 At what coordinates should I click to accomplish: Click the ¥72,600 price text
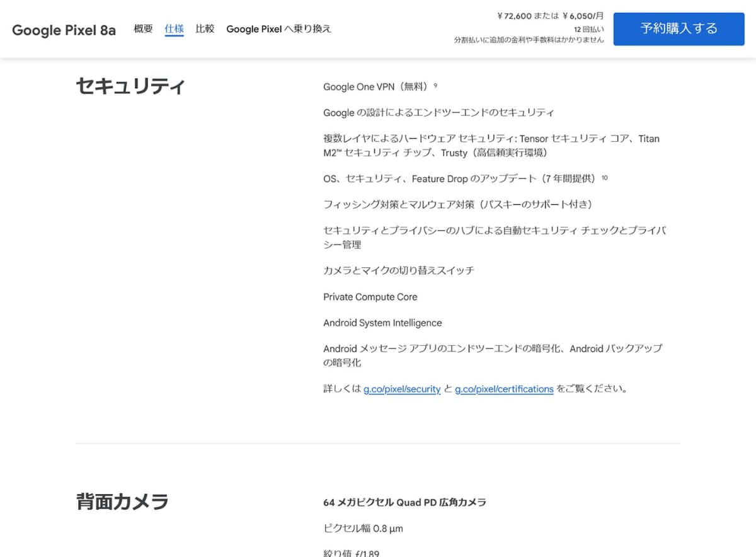[x=513, y=16]
